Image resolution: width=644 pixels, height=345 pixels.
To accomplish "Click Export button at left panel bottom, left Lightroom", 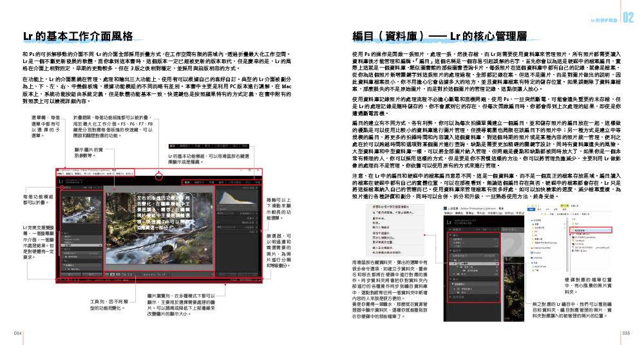I will click(92, 274).
